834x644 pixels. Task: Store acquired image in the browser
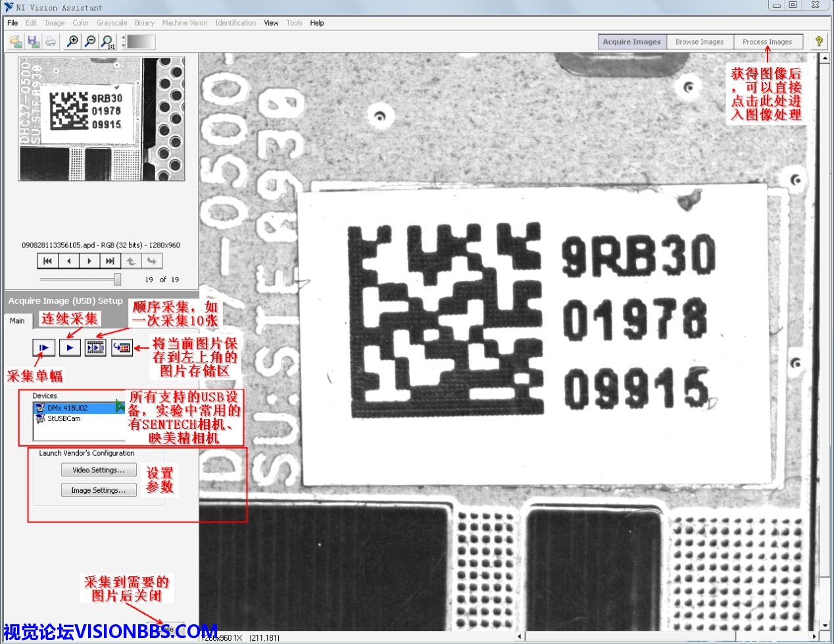(x=122, y=347)
